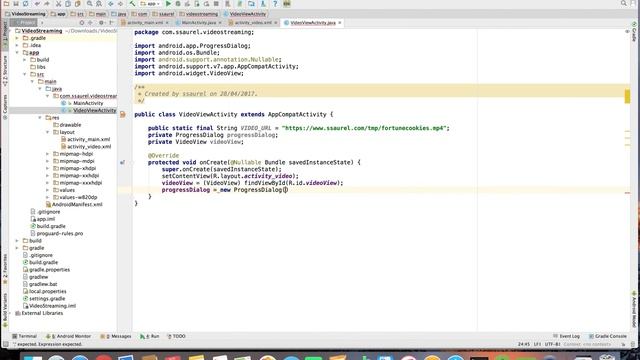Click VideoStreaming breadcrumb in navigation bar
The height and width of the screenshot is (360, 640).
pyautogui.click(x=25, y=14)
